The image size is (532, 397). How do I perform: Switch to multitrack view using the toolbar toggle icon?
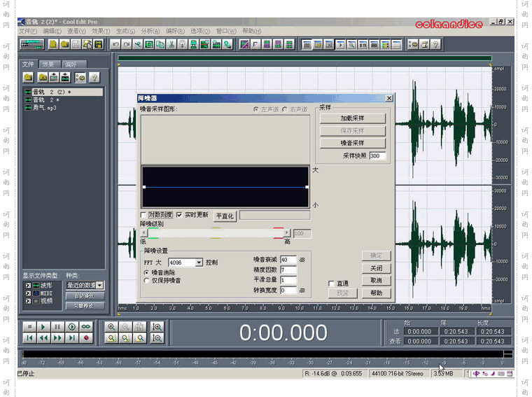click(x=32, y=44)
